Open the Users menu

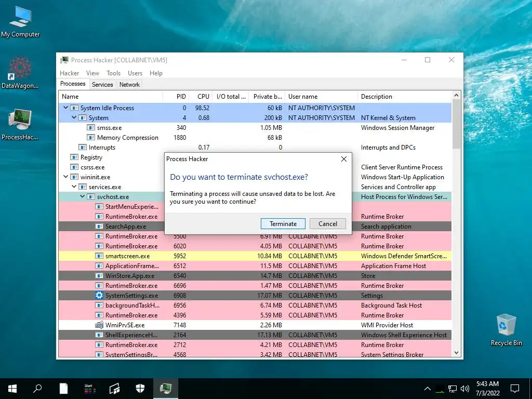click(135, 73)
